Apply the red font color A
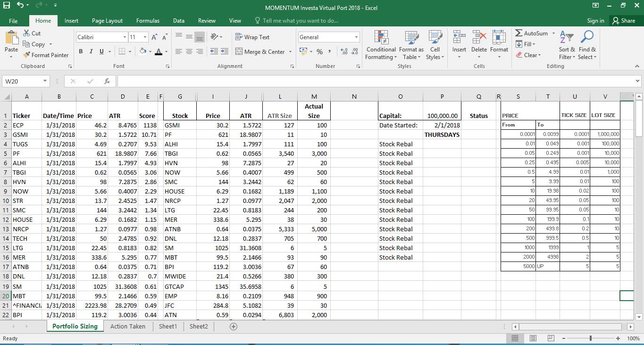The image size is (644, 345). click(x=159, y=51)
